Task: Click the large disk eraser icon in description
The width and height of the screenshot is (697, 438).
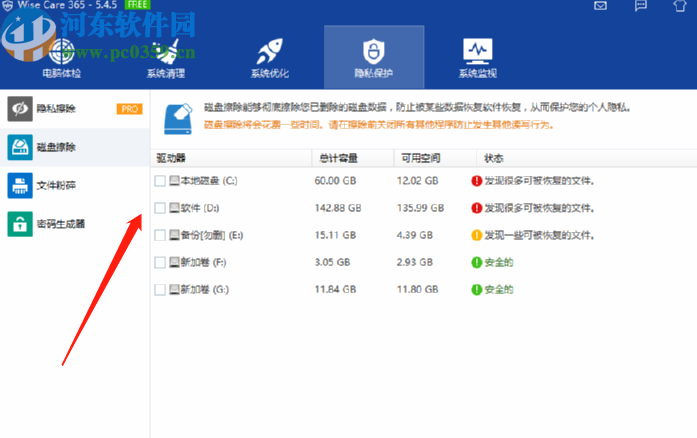Action: [x=178, y=119]
